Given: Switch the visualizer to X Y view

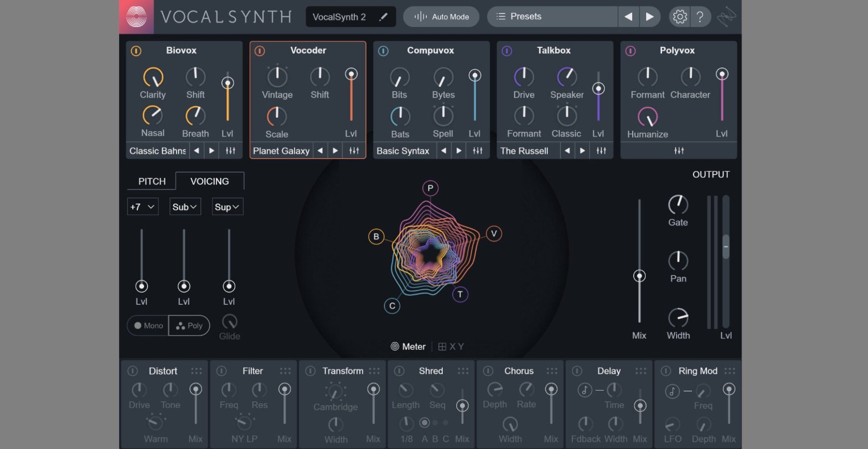Looking at the screenshot, I should point(451,346).
